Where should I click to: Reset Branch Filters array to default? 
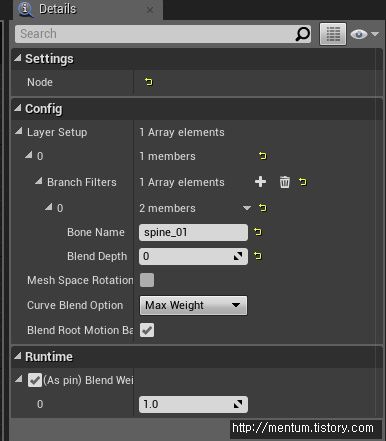(x=302, y=182)
